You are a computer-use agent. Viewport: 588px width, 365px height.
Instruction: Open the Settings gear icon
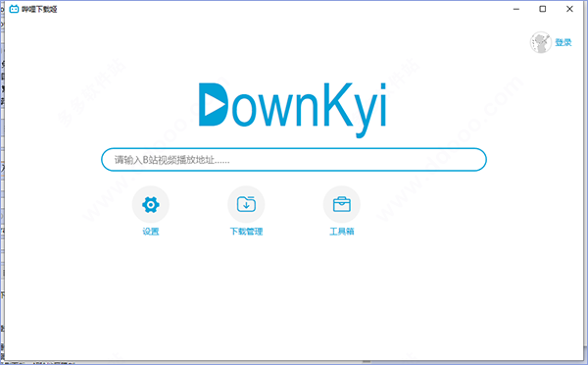coord(151,205)
